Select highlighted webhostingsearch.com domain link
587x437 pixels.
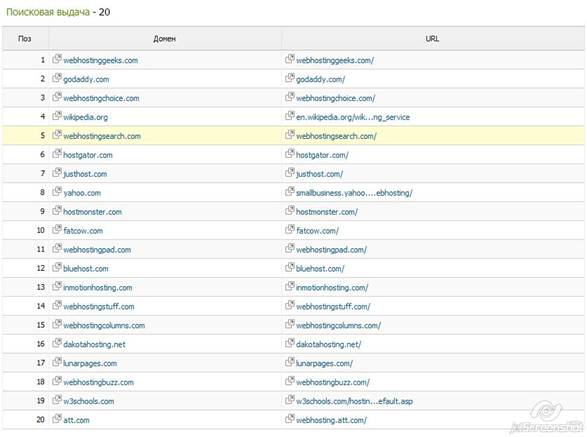[102, 136]
